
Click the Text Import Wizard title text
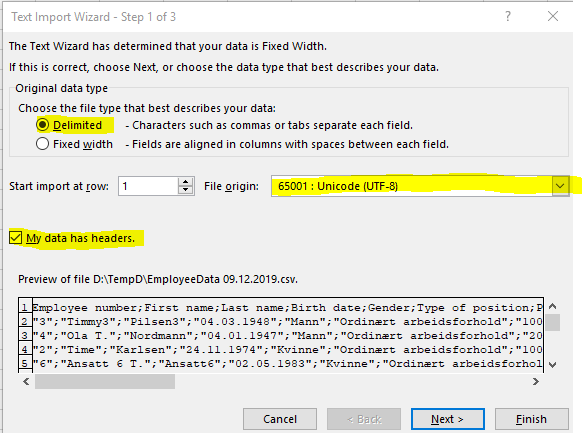pos(94,17)
